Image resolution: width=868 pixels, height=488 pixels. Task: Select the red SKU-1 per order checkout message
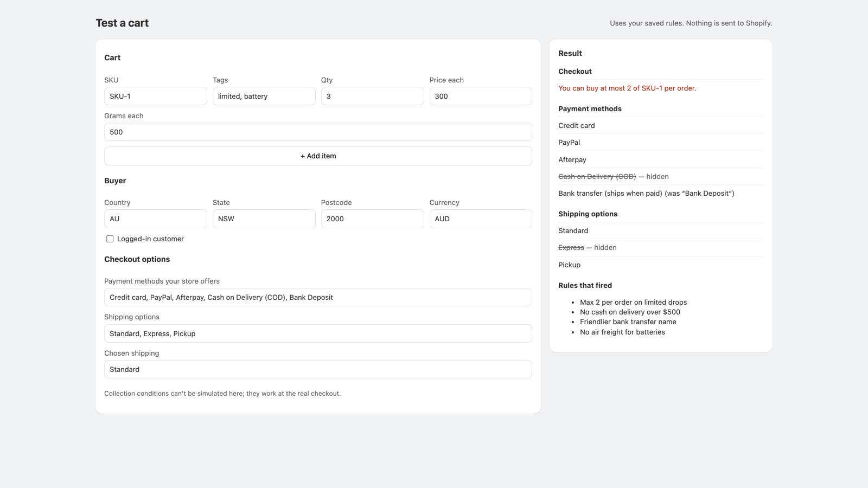pos(627,88)
